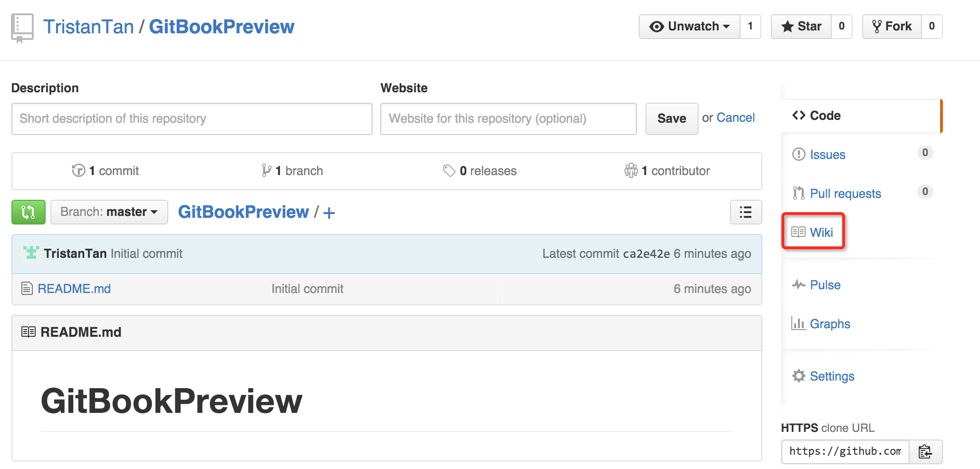980x469 pixels.
Task: Open the Graphs tab
Action: pos(830,323)
